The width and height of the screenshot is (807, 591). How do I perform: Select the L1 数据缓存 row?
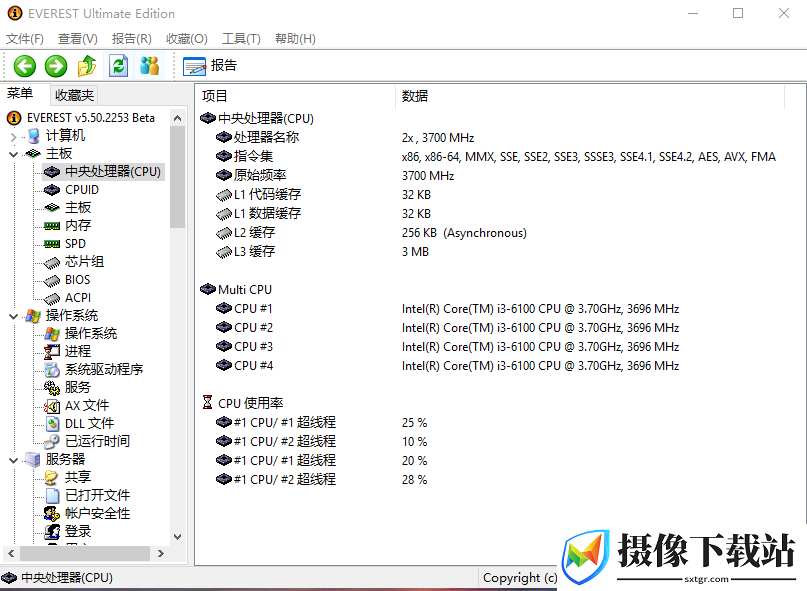click(x=498, y=214)
